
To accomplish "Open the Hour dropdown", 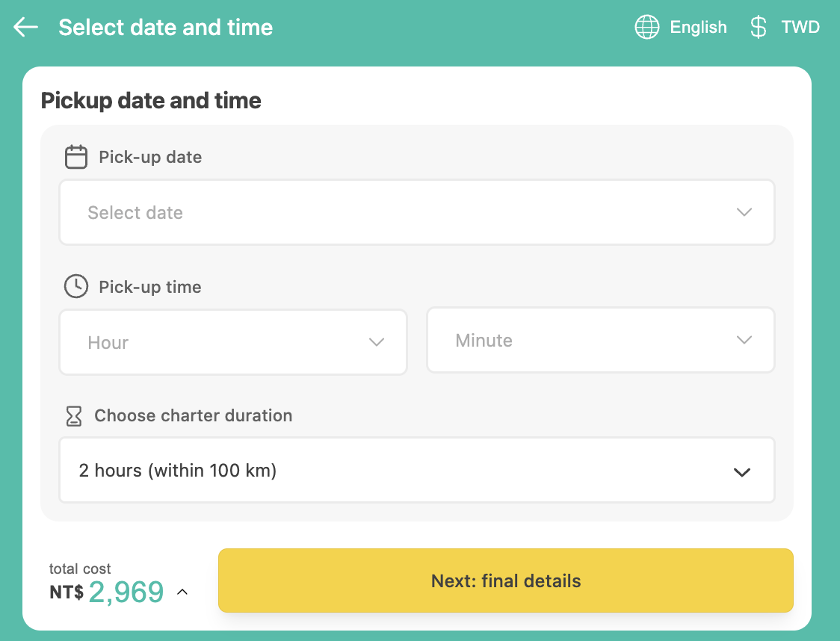I will pos(232,342).
